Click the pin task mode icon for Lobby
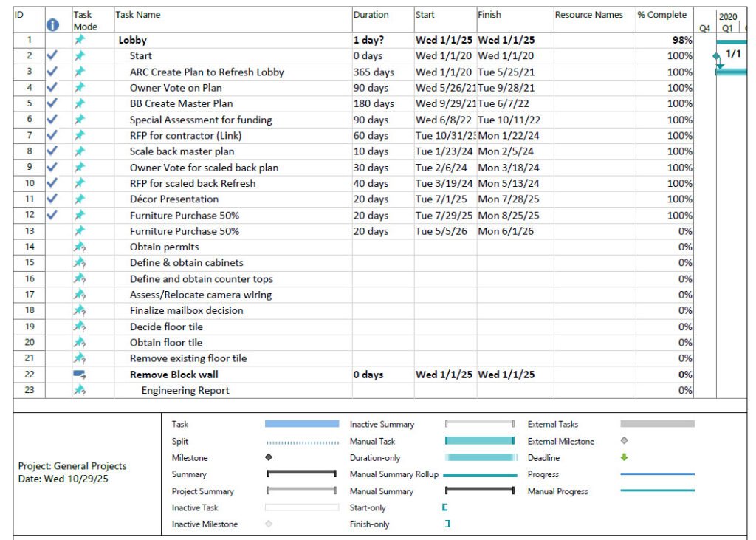The width and height of the screenshot is (756, 540). (x=80, y=41)
